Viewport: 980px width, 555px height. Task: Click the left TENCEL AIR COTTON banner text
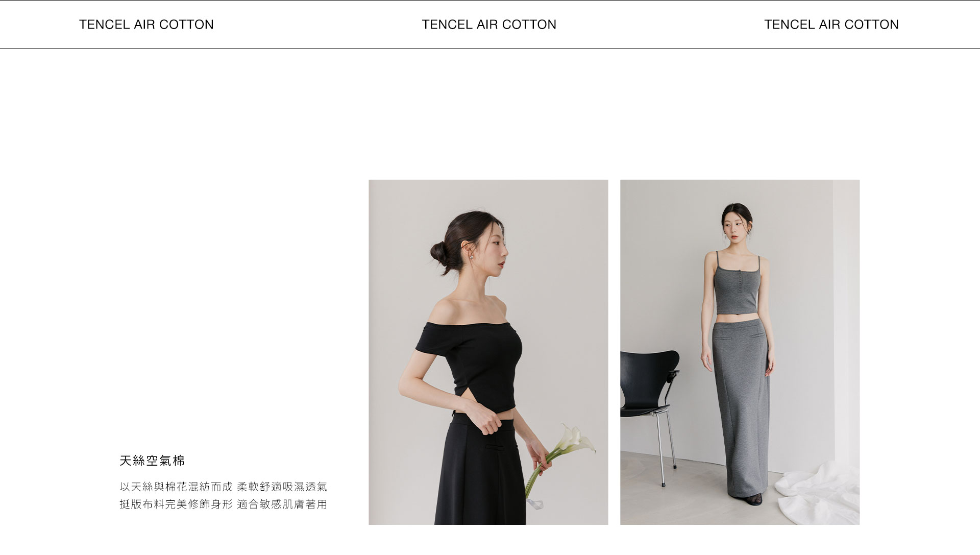click(x=146, y=25)
